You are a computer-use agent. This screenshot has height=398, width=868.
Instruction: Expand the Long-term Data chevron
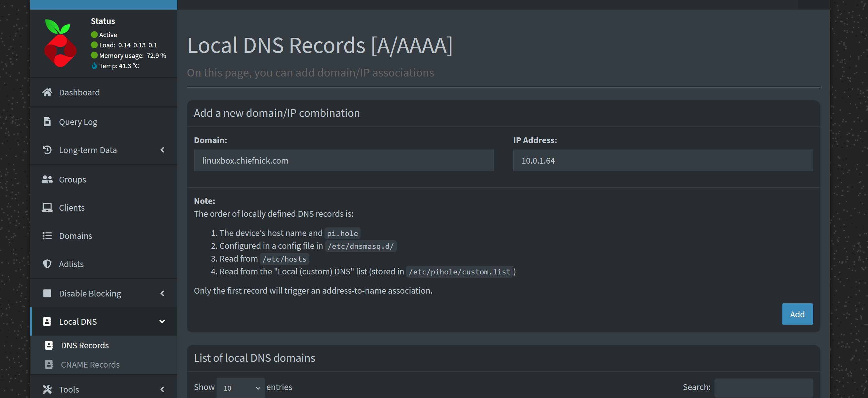pos(163,150)
